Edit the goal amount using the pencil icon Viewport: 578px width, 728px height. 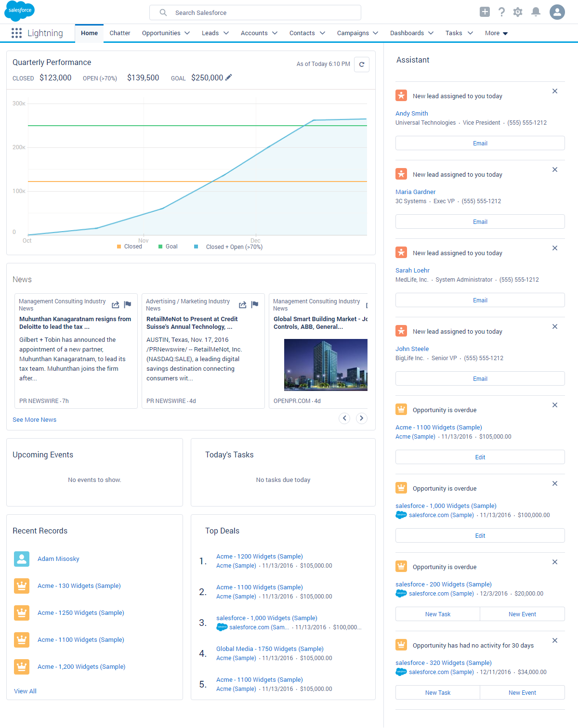point(228,77)
